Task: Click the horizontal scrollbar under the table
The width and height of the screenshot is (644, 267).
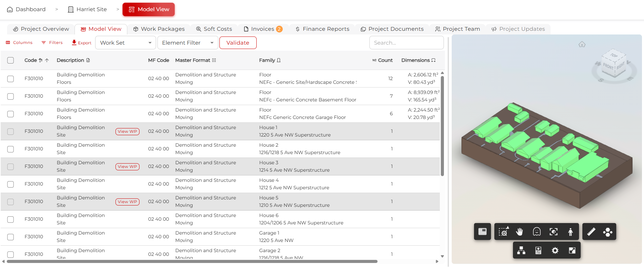Action: point(192,261)
